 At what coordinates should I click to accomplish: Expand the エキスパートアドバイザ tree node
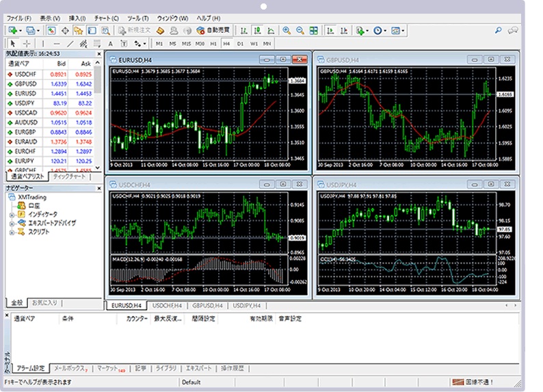(12, 224)
